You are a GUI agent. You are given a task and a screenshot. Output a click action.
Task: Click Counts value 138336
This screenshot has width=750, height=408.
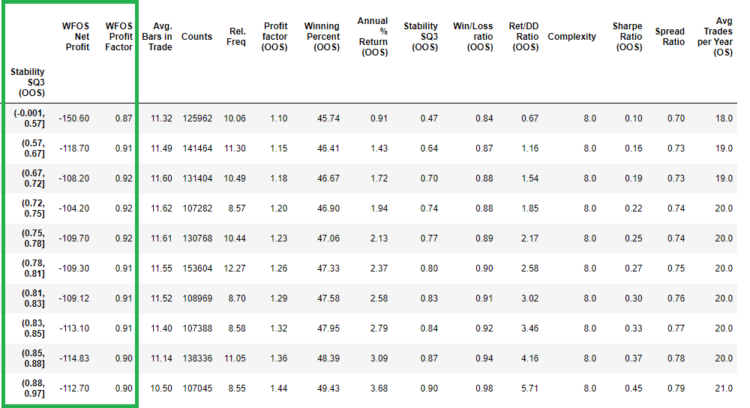(x=197, y=358)
